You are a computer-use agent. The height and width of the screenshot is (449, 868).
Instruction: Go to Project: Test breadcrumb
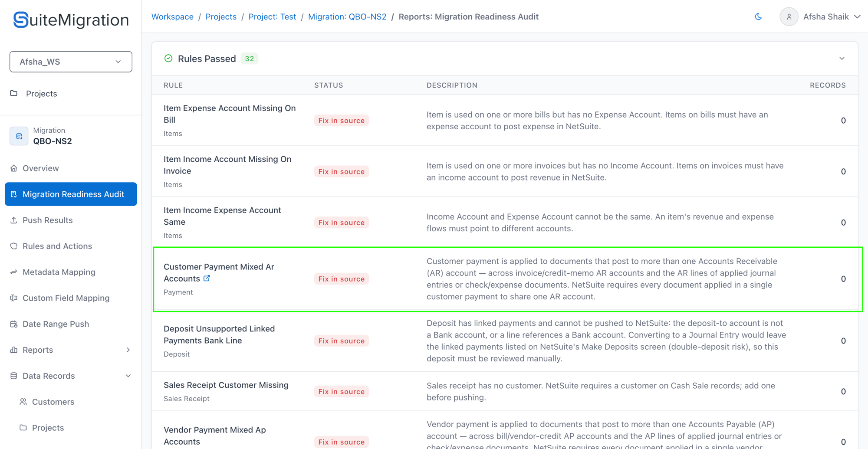click(x=272, y=16)
